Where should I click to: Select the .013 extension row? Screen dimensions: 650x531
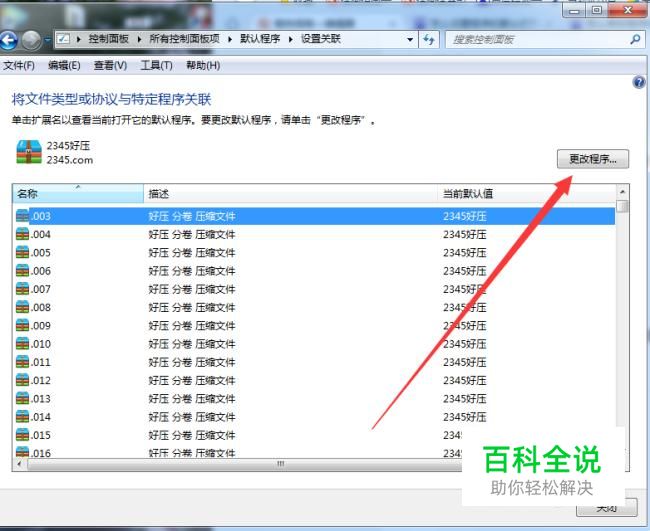pyautogui.click(x=314, y=399)
